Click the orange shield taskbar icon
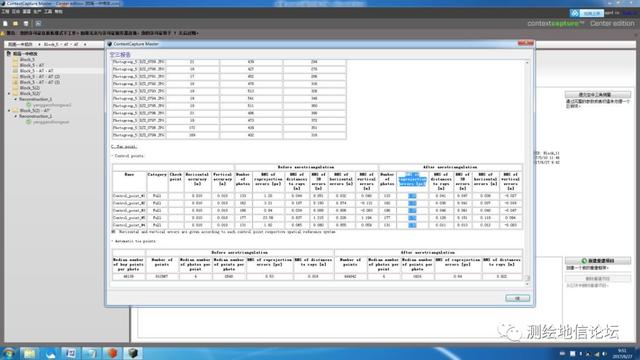640x360 pixels. click(x=113, y=353)
